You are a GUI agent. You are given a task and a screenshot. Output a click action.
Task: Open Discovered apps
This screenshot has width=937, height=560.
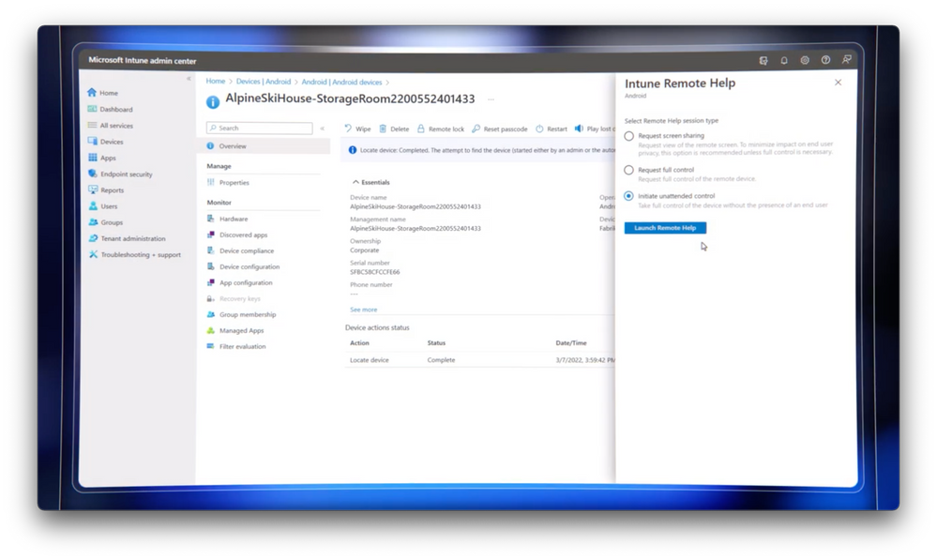pos(236,235)
